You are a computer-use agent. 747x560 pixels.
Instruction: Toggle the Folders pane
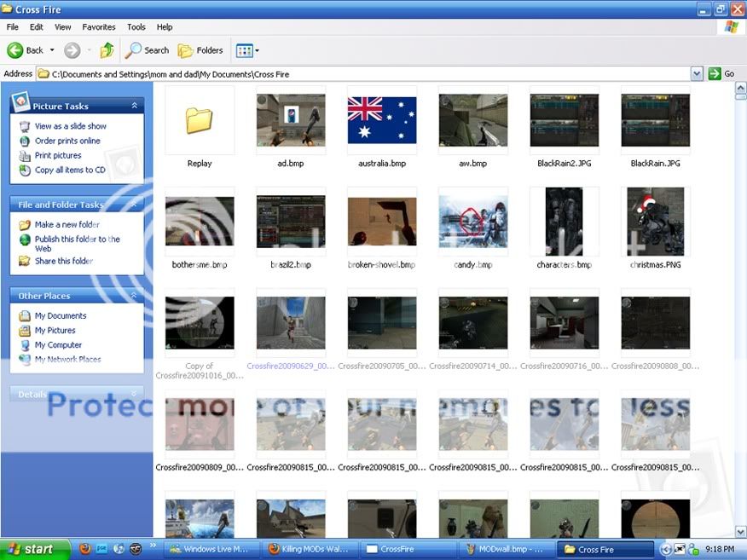pos(201,49)
